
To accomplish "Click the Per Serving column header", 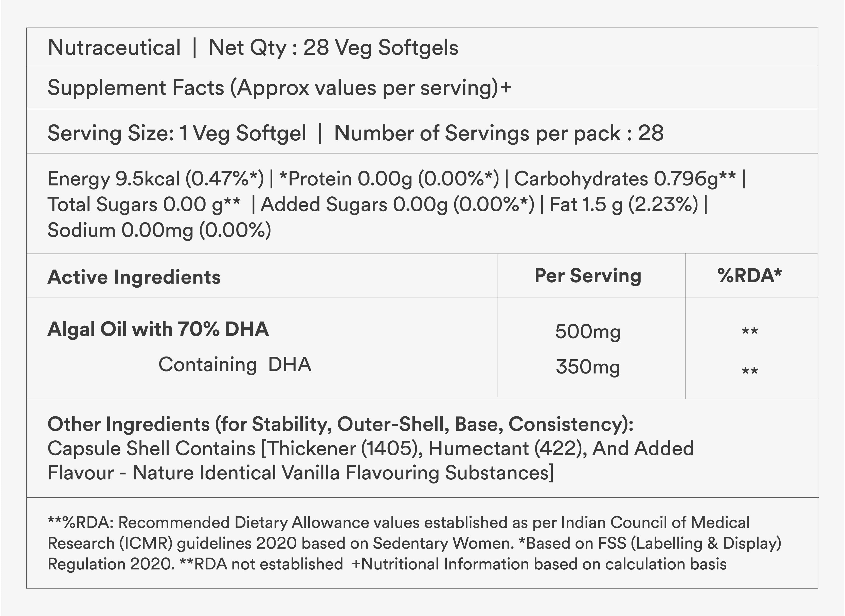I will 588,276.
